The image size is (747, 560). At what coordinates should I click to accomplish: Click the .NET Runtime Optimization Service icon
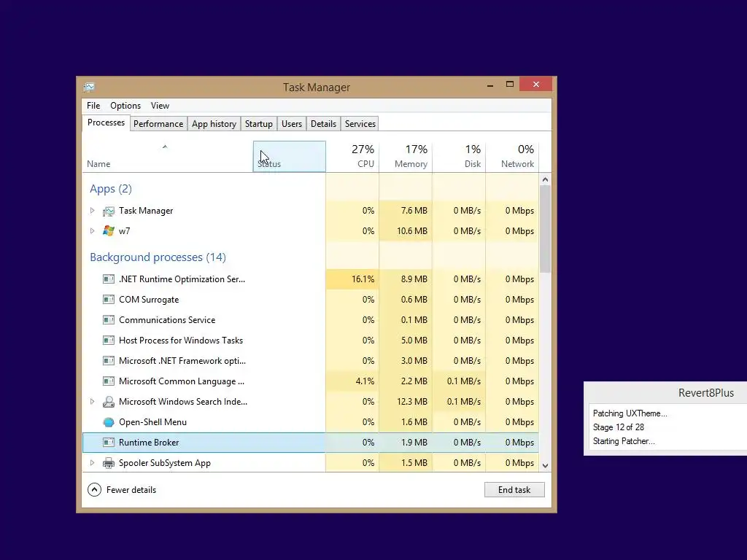tap(109, 279)
